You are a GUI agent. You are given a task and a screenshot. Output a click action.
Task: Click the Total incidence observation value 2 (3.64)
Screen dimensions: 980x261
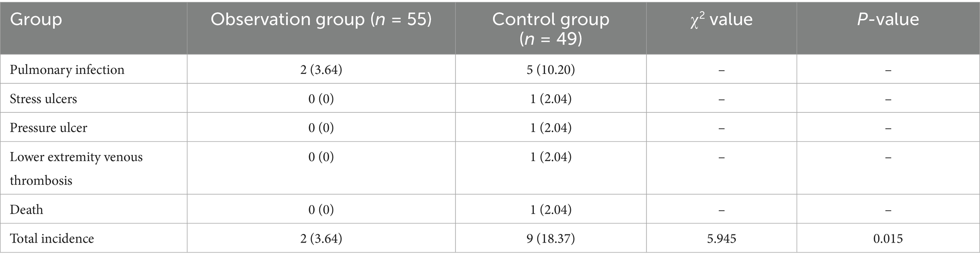coord(321,238)
